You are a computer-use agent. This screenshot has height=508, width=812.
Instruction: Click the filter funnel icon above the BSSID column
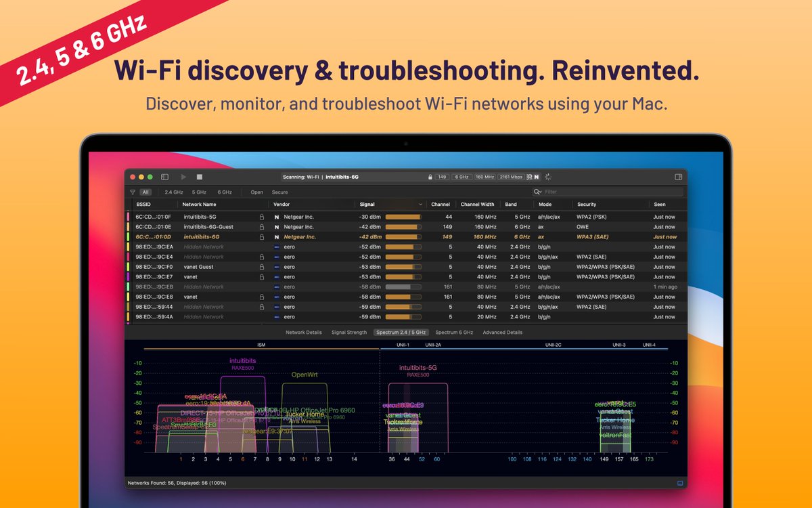pos(133,192)
